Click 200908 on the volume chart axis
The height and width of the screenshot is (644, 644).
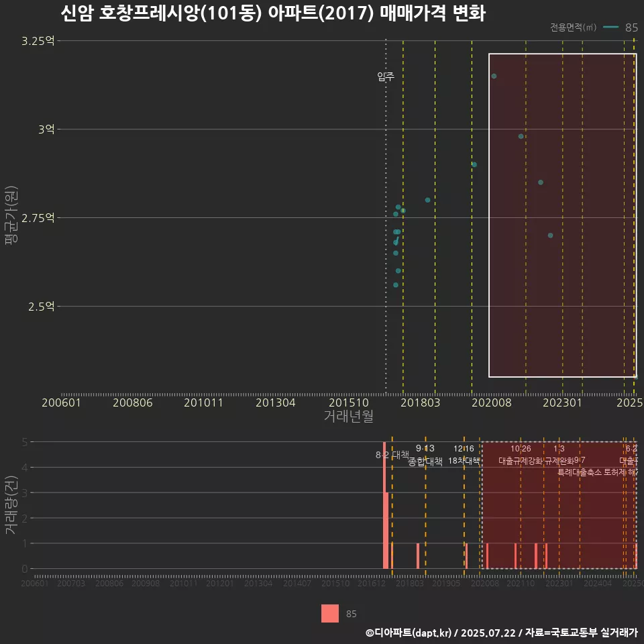[x=146, y=583]
